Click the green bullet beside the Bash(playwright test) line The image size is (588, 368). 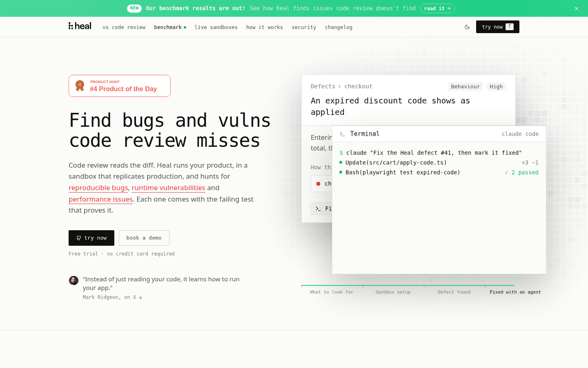[341, 172]
